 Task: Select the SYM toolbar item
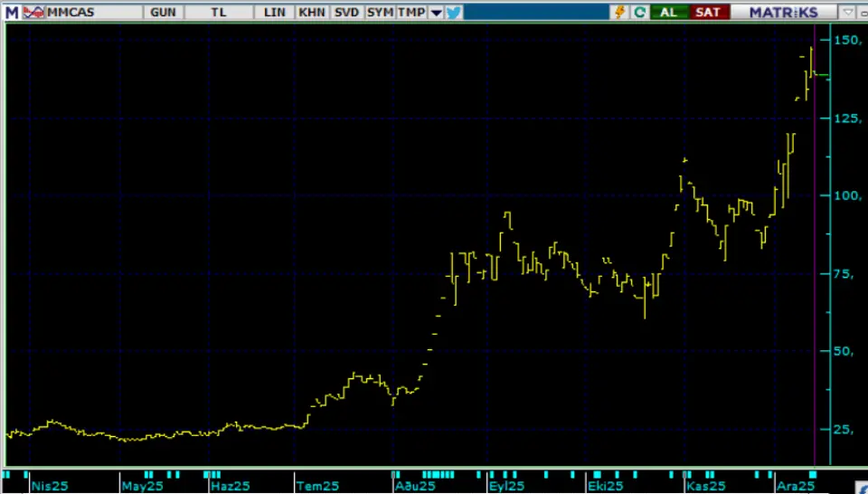[381, 12]
